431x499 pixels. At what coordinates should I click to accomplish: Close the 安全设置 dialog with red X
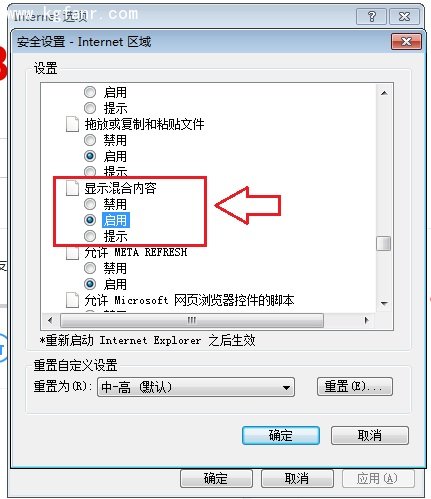pyautogui.click(x=406, y=42)
